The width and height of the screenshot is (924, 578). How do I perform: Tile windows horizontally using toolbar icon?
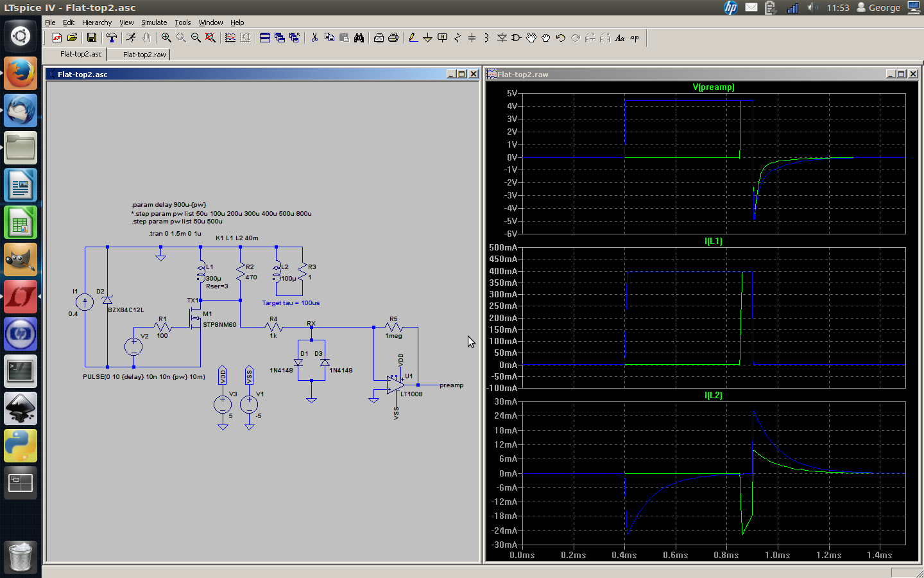pyautogui.click(x=264, y=38)
